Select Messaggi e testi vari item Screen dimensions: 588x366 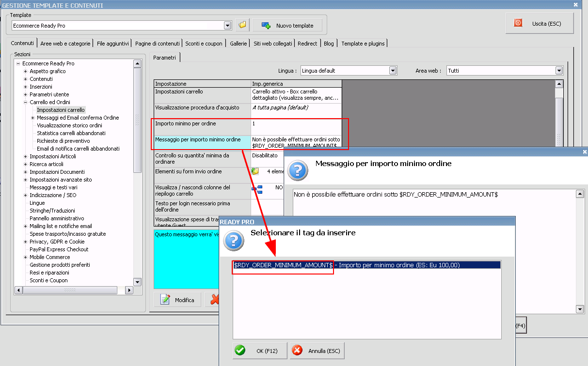[53, 187]
